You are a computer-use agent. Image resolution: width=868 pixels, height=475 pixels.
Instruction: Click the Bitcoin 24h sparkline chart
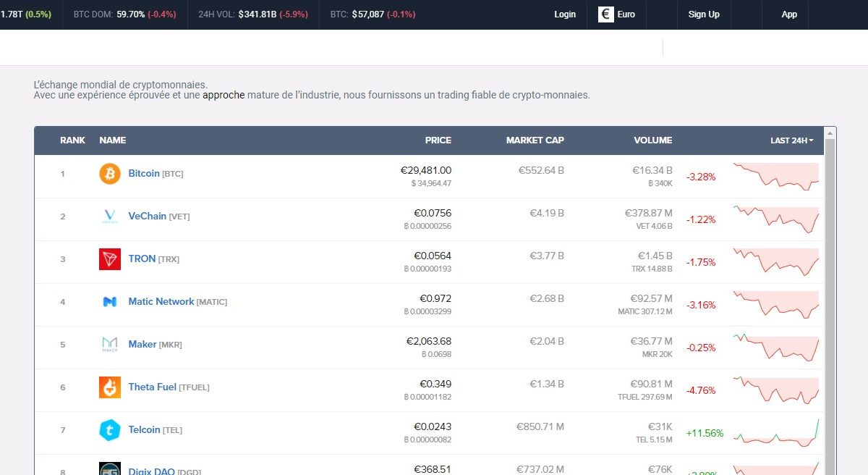(x=776, y=176)
